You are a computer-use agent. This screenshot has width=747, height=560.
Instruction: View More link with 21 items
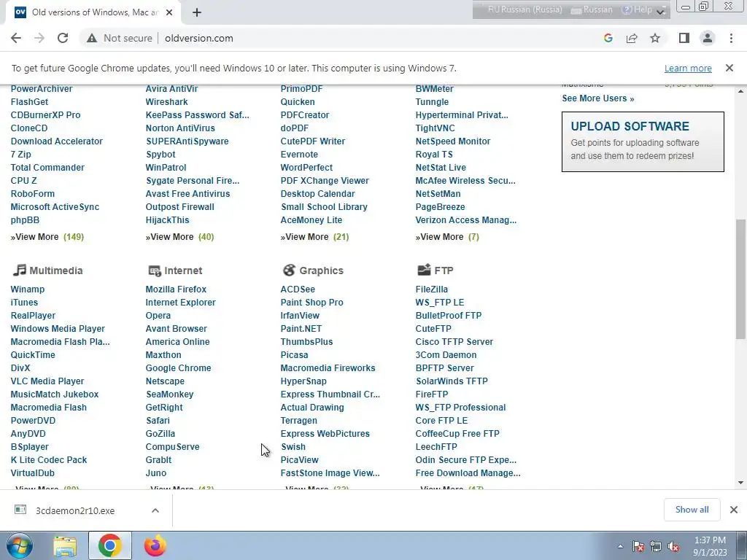314,237
